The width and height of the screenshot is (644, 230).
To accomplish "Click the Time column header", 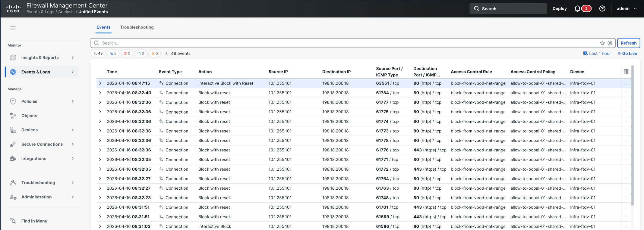I will tap(112, 72).
